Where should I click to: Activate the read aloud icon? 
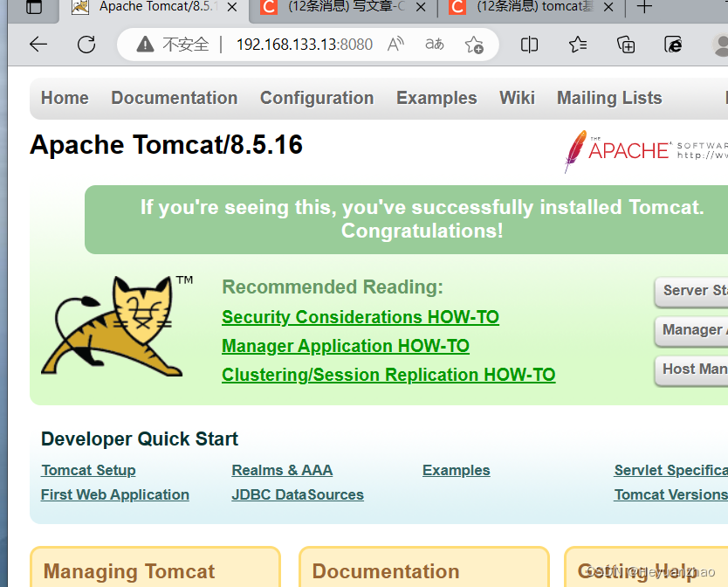395,45
